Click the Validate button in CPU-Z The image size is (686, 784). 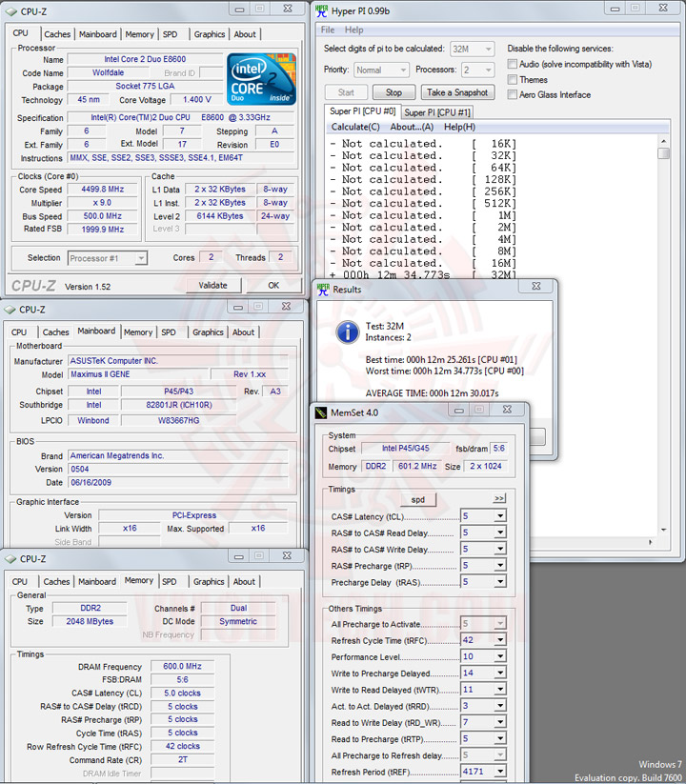click(x=213, y=286)
